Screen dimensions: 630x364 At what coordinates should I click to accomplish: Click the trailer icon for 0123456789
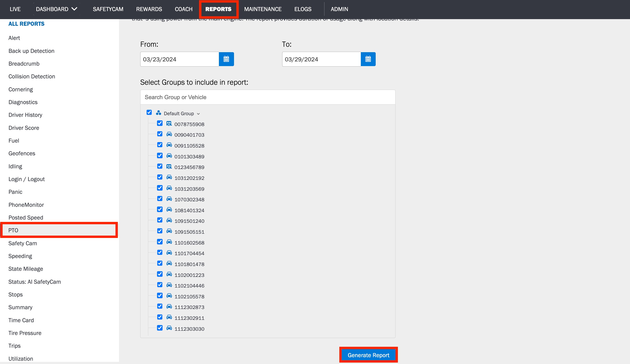pyautogui.click(x=169, y=166)
